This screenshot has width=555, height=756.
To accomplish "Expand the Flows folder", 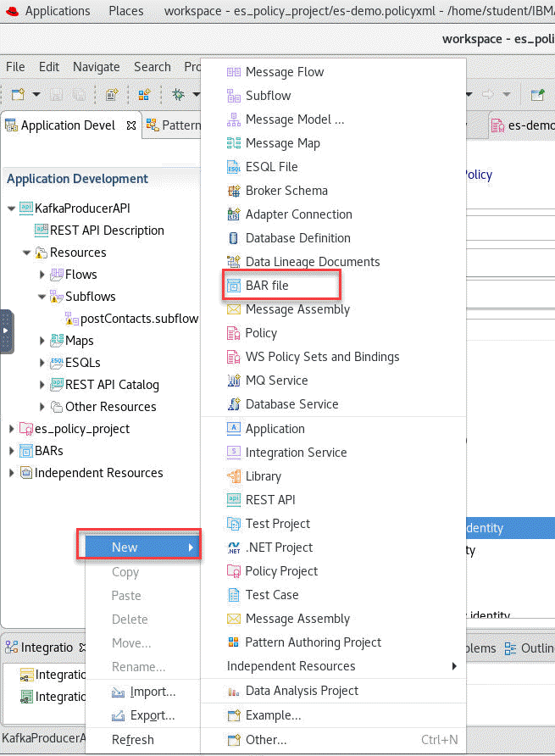I will (x=42, y=275).
